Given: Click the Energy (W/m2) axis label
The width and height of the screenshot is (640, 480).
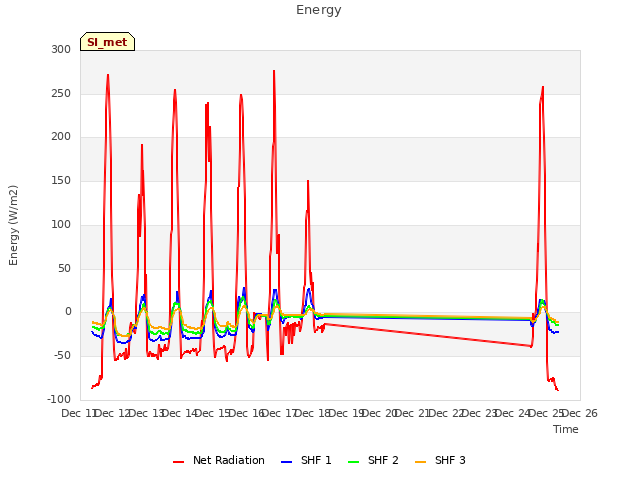Looking at the screenshot, I should [x=13, y=225].
